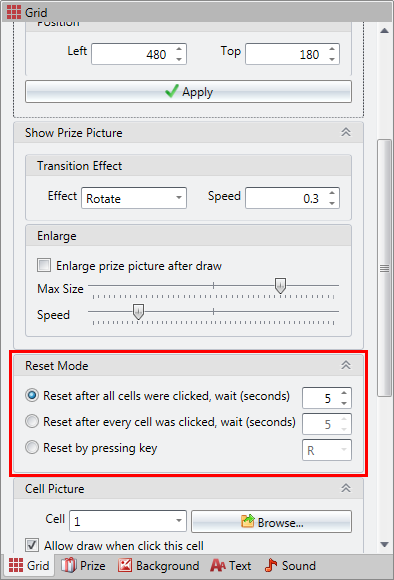Screen dimensions: 394x580
Task: Click the Max Size slider handle
Action: tap(280, 286)
